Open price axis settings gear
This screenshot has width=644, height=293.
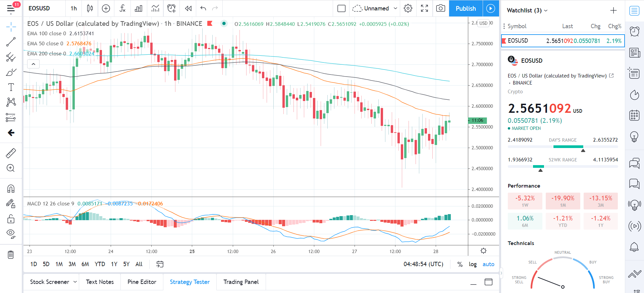[483, 251]
